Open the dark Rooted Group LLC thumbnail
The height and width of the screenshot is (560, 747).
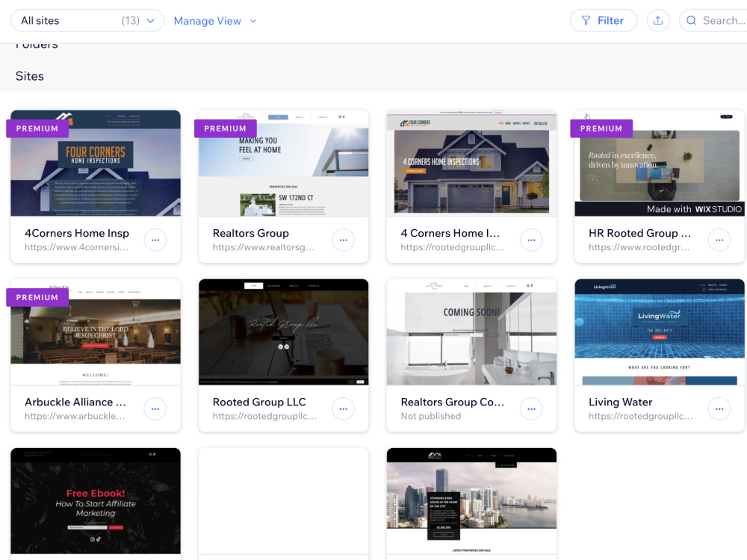(283, 332)
